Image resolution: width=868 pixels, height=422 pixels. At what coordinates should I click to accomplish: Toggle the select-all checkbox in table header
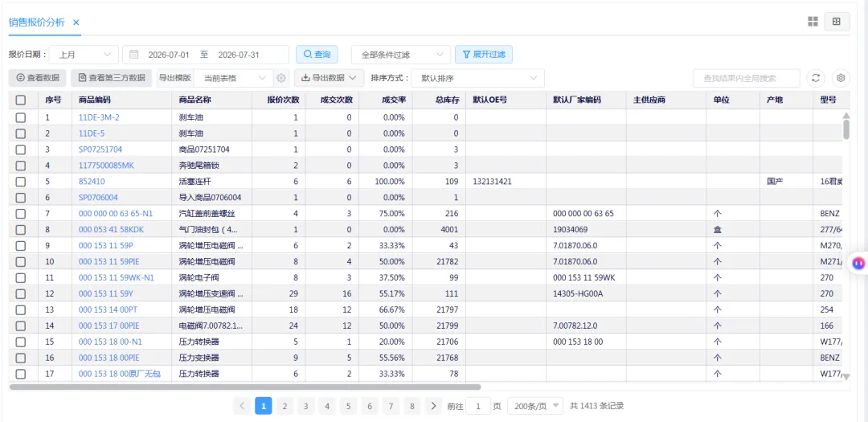pos(20,100)
